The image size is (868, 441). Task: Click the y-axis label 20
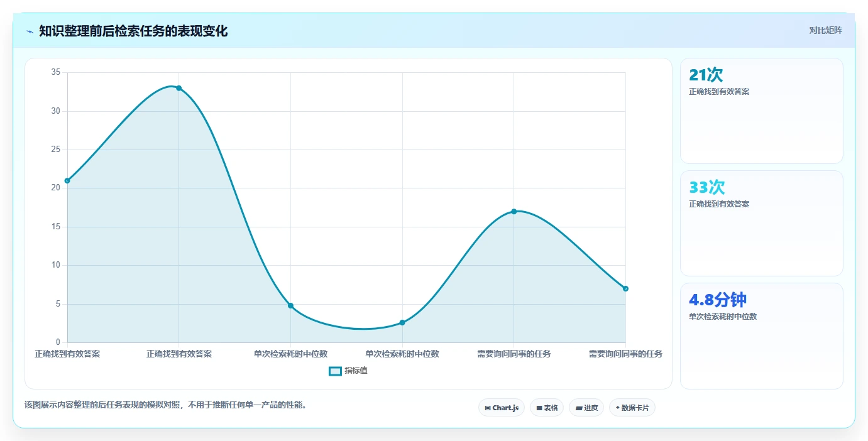coord(56,188)
